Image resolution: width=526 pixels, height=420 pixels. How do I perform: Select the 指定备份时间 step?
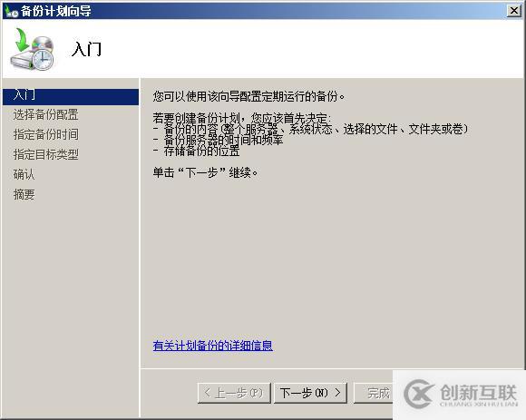[45, 134]
